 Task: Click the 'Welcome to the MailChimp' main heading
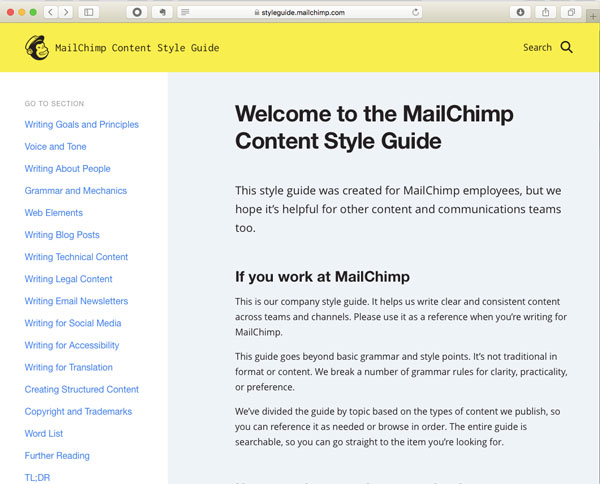pyautogui.click(x=374, y=127)
